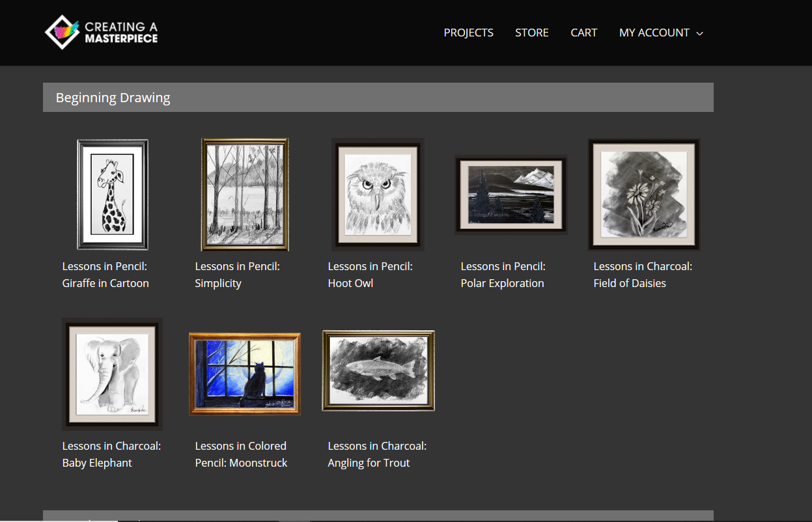Open the Hoot Owl drawing thumbnail

[378, 195]
